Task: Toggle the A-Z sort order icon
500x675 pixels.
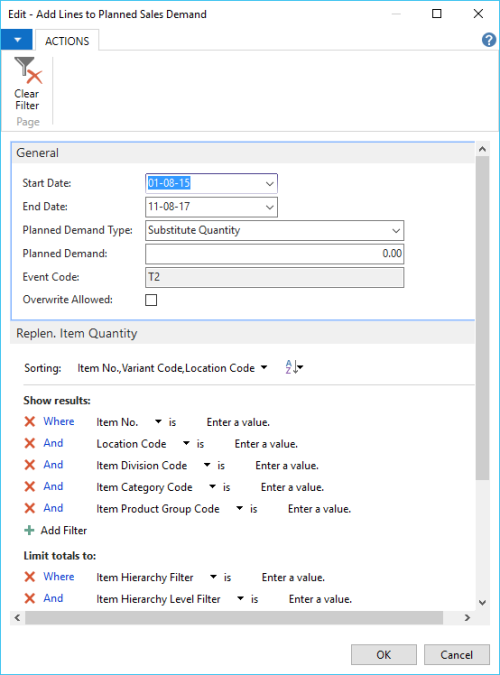Action: pos(294,367)
